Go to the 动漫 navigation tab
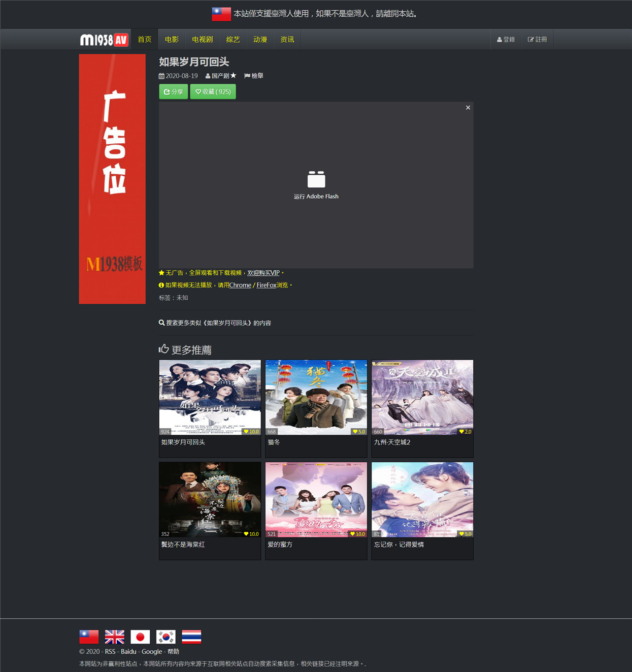The image size is (632, 672). click(260, 40)
